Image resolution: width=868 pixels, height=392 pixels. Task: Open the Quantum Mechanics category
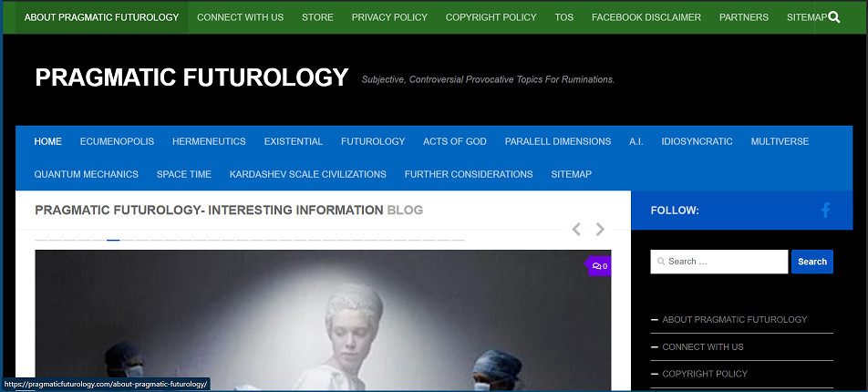pos(87,174)
